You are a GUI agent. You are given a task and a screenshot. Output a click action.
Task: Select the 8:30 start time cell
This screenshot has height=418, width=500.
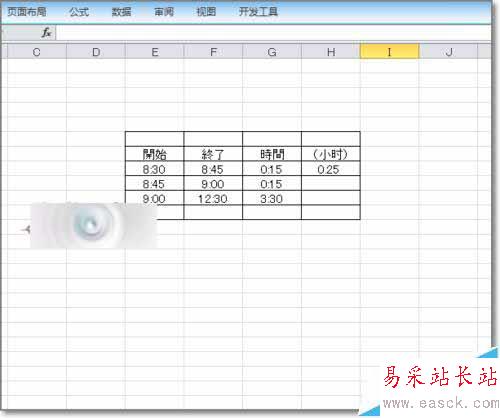click(155, 169)
